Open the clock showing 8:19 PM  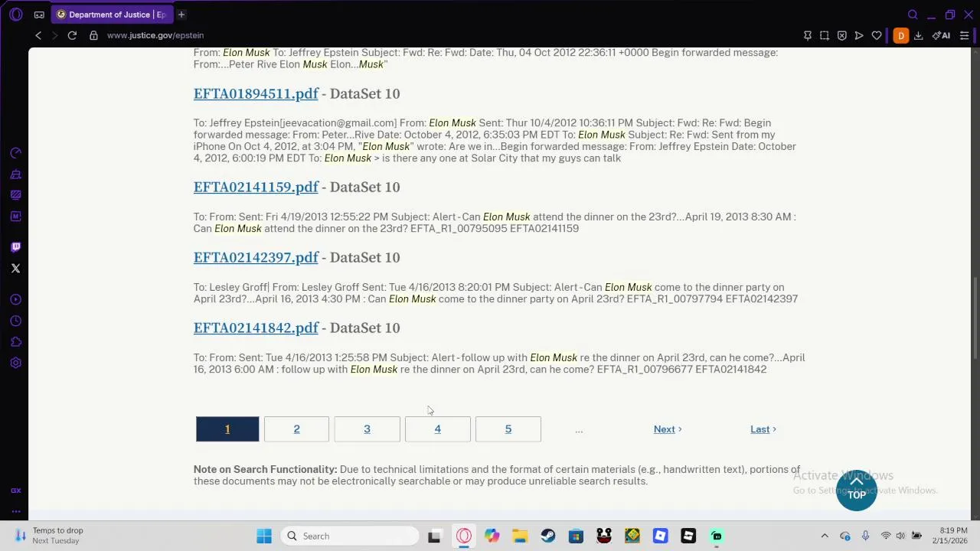[x=949, y=536]
